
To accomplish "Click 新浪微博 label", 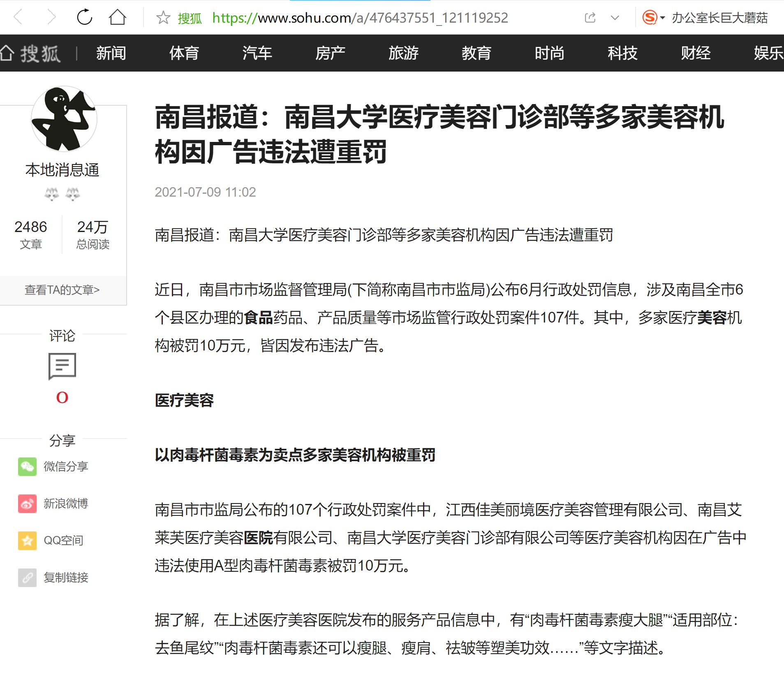I will tap(66, 504).
